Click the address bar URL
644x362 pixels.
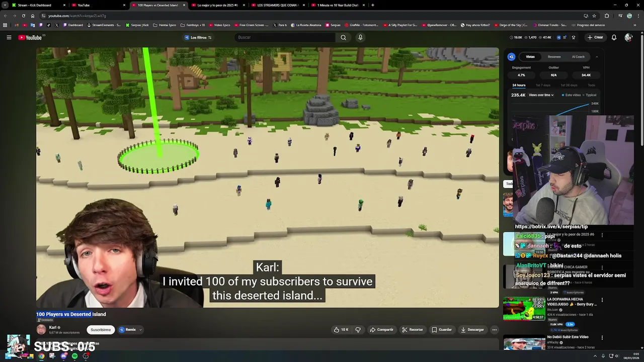tap(77, 16)
